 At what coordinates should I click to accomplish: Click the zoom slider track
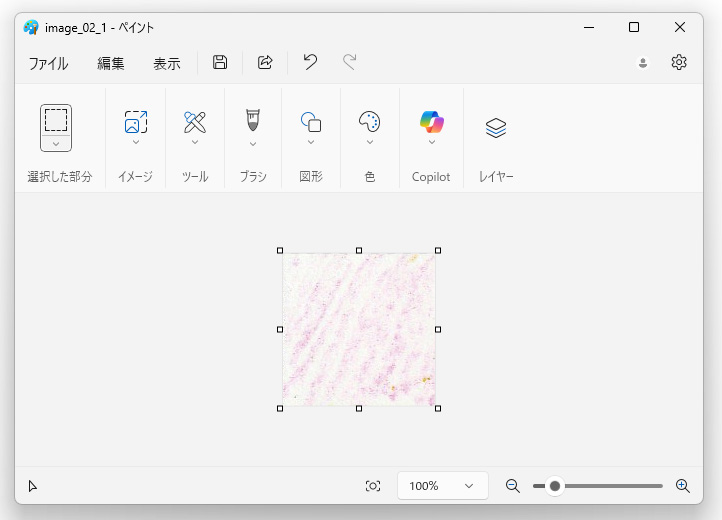[598, 486]
